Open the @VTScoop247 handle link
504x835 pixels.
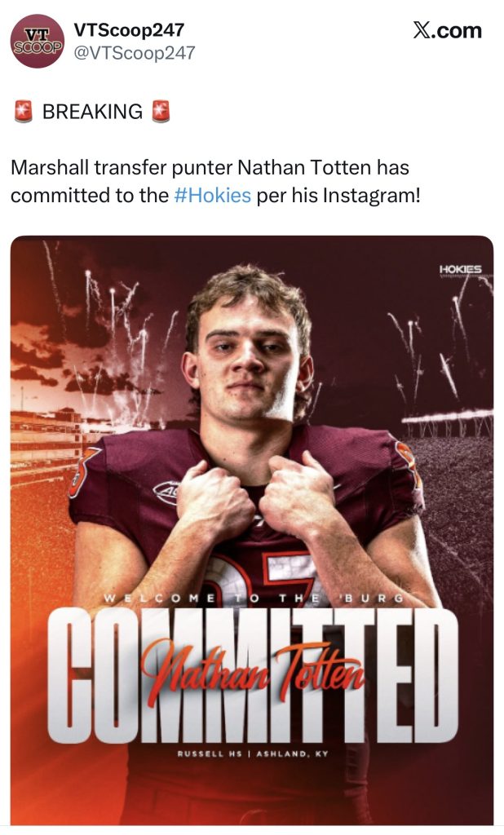pos(135,53)
